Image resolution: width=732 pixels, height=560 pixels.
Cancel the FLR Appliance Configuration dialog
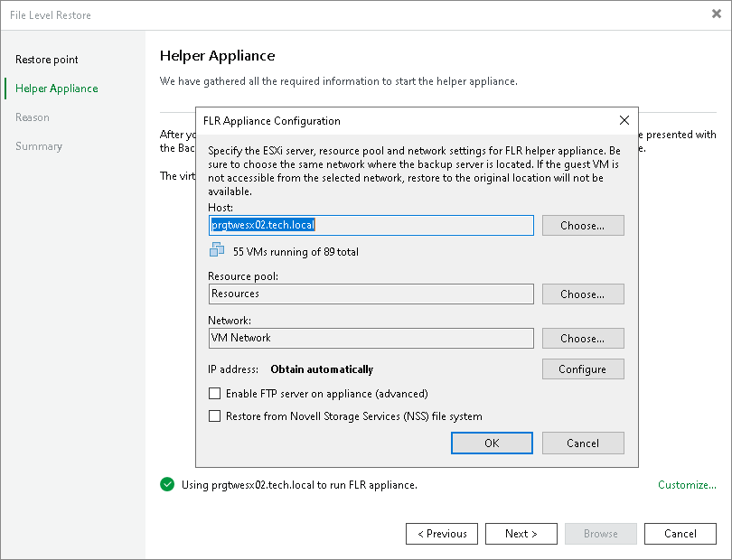pos(583,443)
